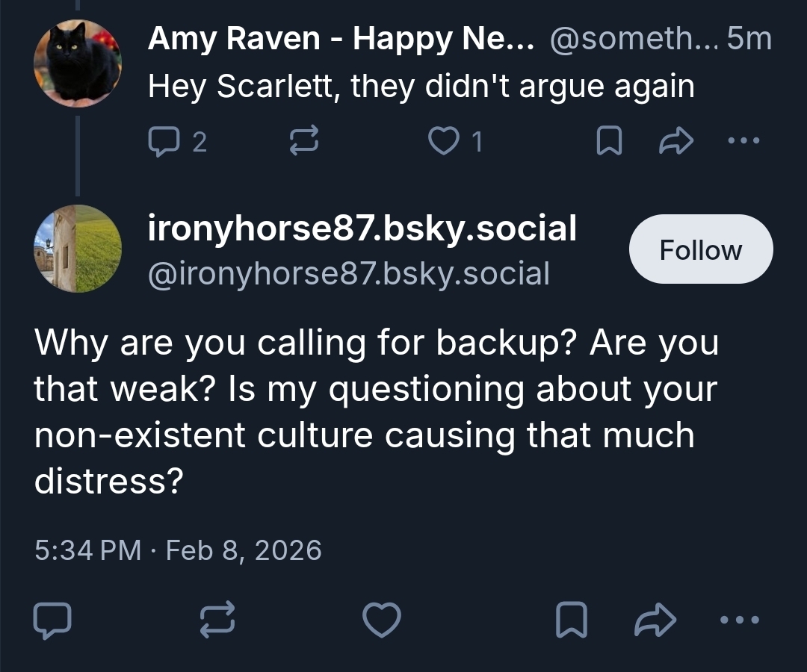The image size is (807, 672).
Task: Reply to ironyhorse87's post
Action: (x=53, y=620)
